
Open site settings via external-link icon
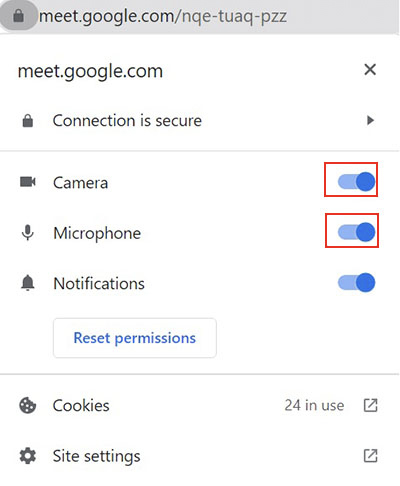pyautogui.click(x=370, y=456)
